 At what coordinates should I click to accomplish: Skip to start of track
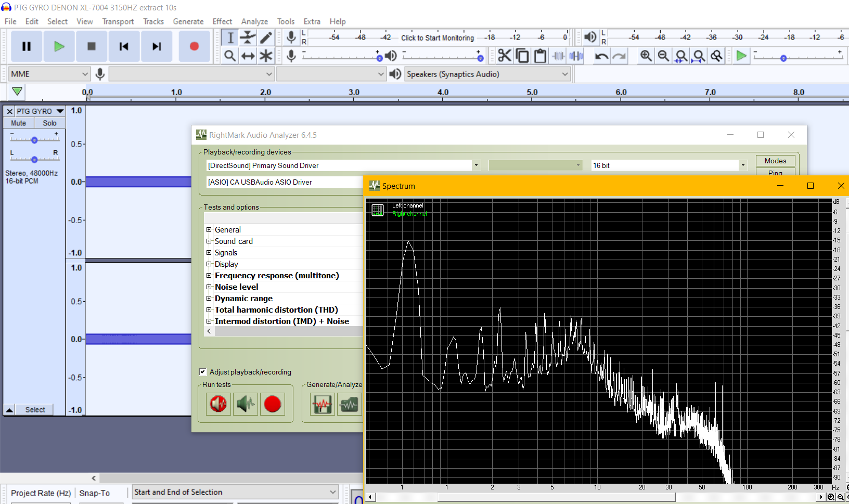pyautogui.click(x=124, y=46)
